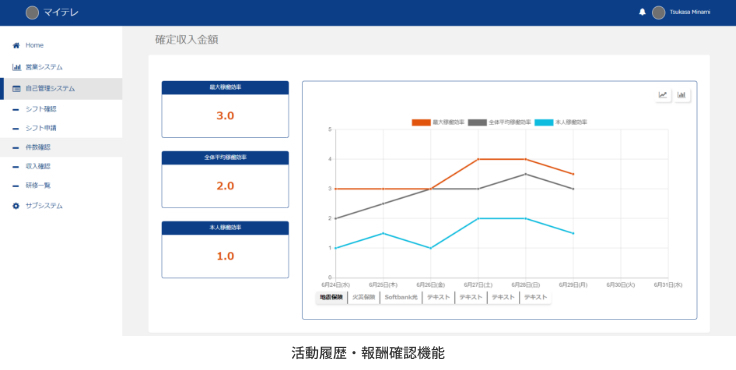Click the 営業システム chart icon
The height and width of the screenshot is (370, 736).
[16, 67]
